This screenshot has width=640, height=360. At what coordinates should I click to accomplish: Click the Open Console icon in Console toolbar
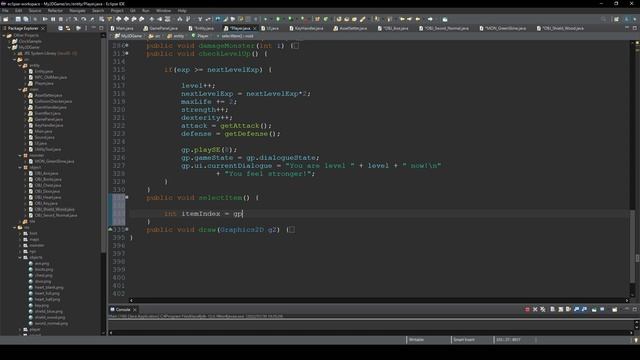615,309
